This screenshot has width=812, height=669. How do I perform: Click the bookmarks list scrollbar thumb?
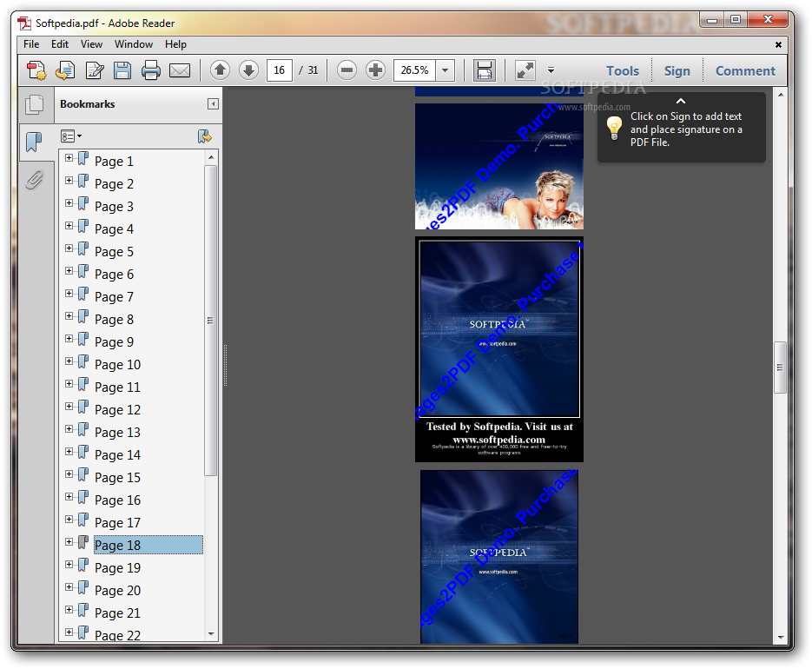tap(210, 321)
